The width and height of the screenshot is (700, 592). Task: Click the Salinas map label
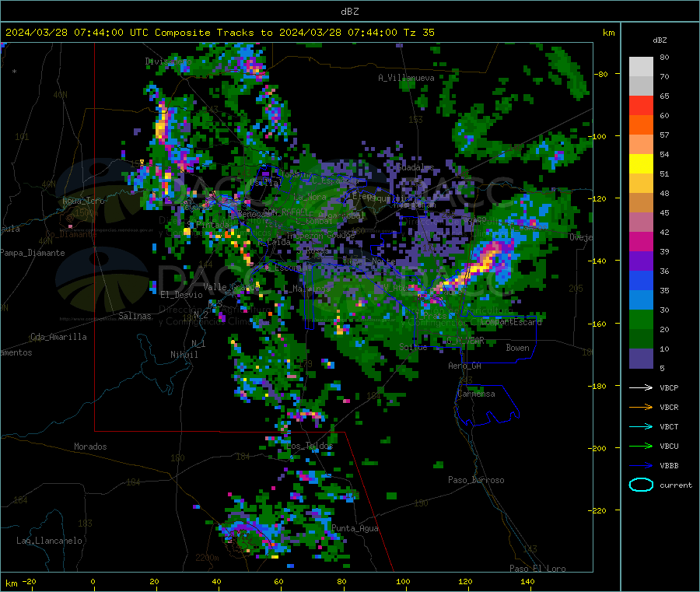(x=135, y=316)
